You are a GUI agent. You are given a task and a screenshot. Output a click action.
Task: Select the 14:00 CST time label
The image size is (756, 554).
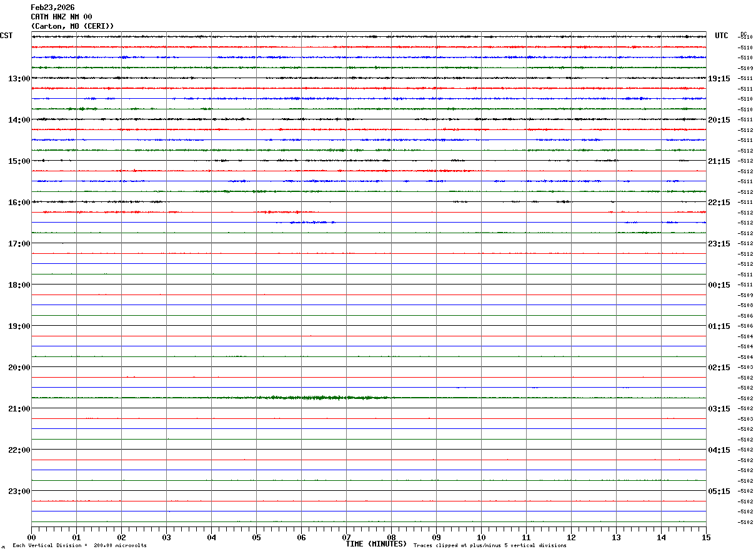(19, 120)
